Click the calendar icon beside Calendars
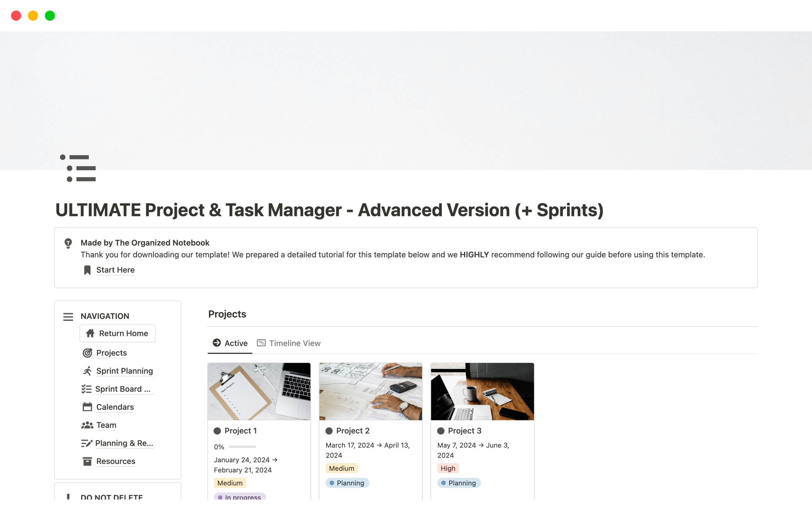The image size is (812, 508). 88,407
